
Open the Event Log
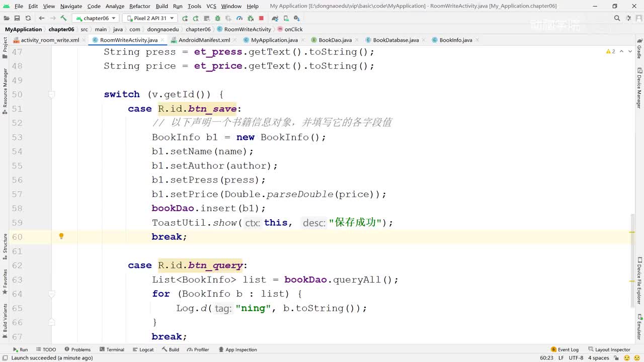click(565, 349)
